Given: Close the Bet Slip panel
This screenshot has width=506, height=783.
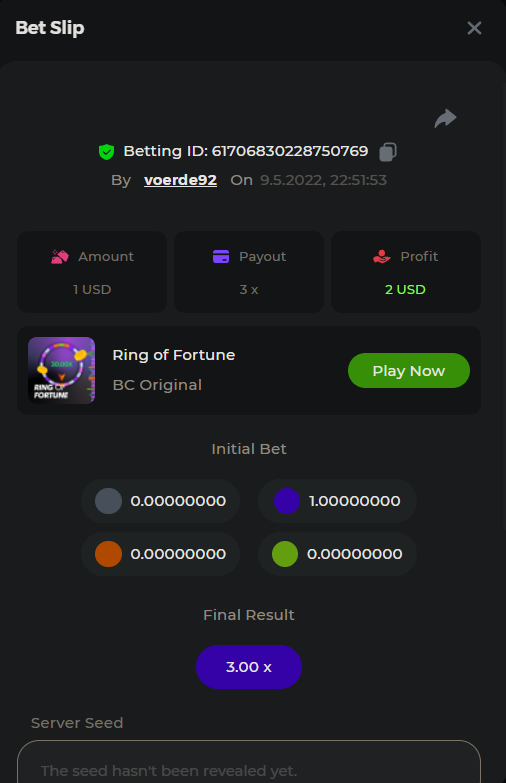Looking at the screenshot, I should (474, 28).
